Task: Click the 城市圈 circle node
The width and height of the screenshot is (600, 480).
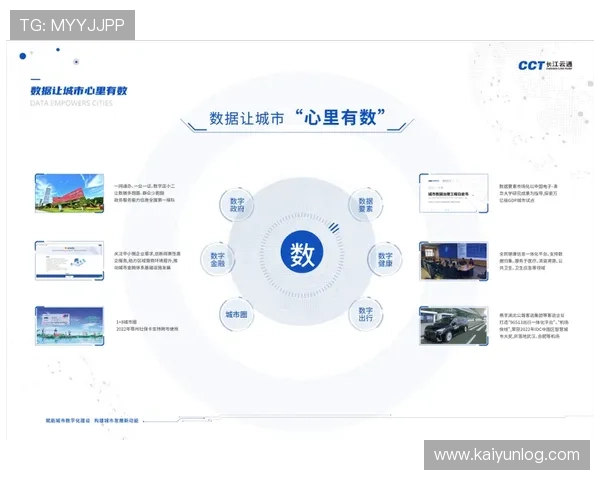Action: [x=236, y=314]
